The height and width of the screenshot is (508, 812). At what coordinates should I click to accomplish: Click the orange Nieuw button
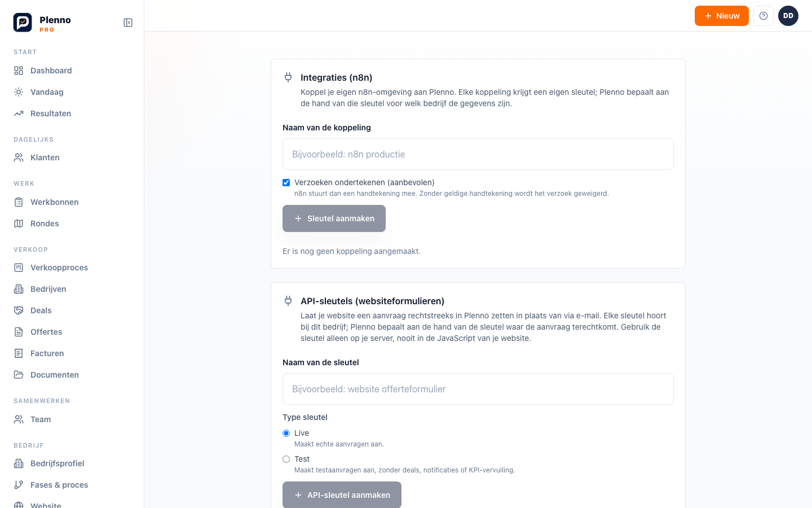click(722, 16)
